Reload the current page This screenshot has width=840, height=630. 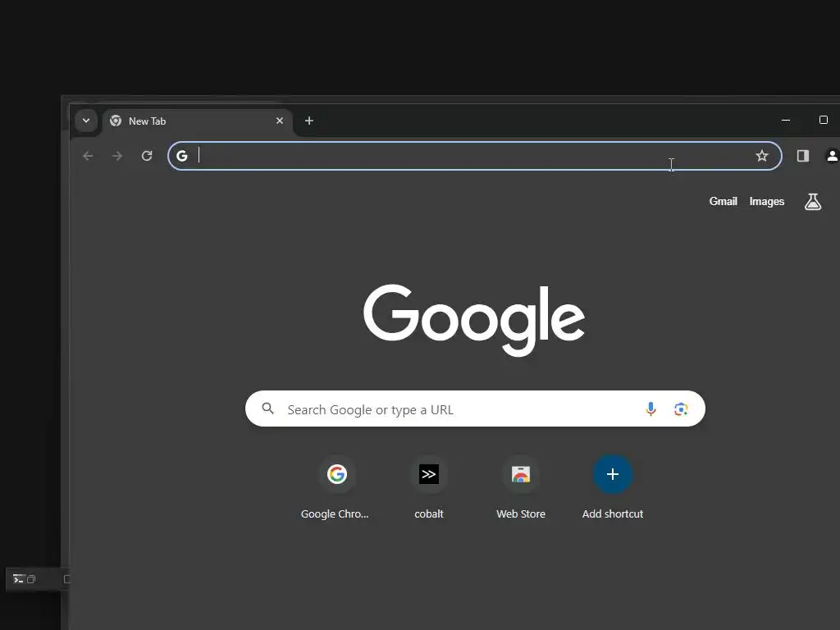coord(147,156)
